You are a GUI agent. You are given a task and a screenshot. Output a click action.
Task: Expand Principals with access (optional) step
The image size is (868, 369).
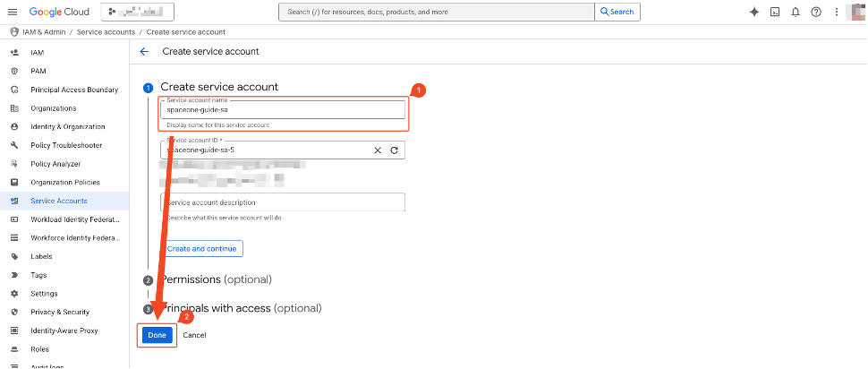pos(241,308)
